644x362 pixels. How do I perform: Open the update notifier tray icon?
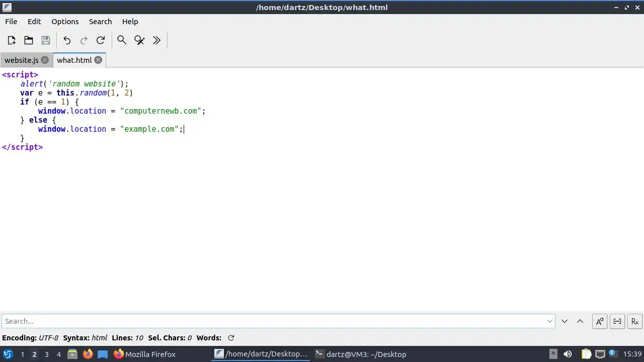613,354
